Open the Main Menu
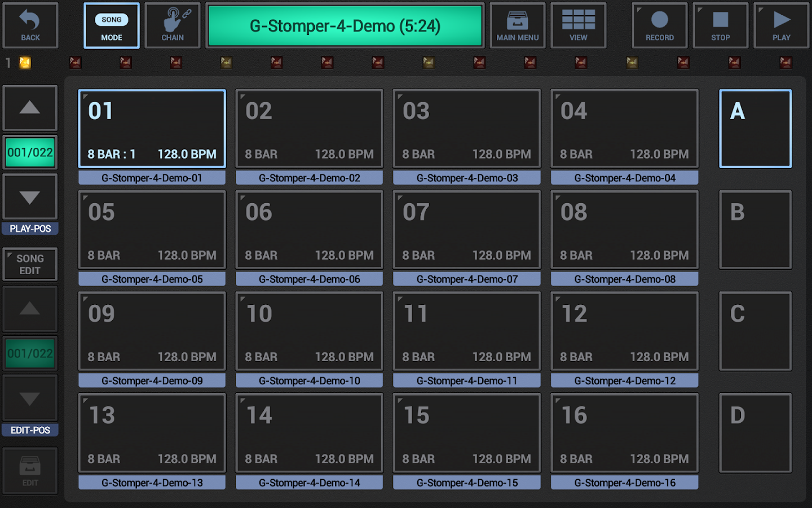 tap(517, 25)
